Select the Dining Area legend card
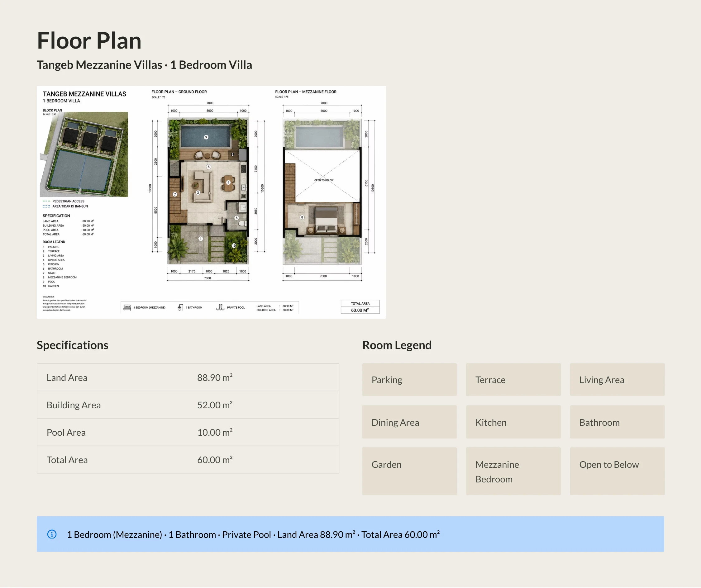701x588 pixels. click(409, 422)
